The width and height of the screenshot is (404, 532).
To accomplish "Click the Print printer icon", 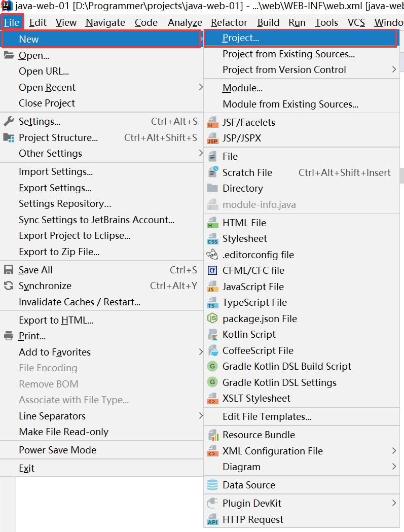I will pos(9,336).
